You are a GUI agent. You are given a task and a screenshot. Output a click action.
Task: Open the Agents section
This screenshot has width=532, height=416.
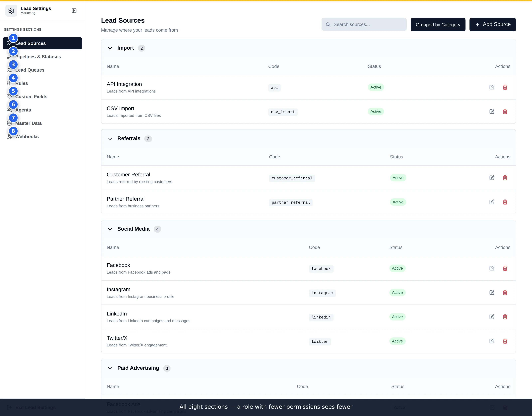(42, 110)
